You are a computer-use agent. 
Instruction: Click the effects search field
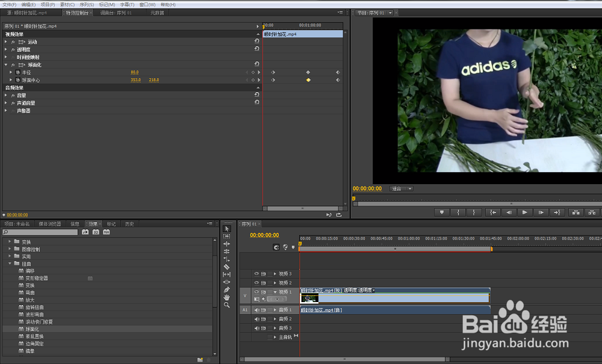40,232
